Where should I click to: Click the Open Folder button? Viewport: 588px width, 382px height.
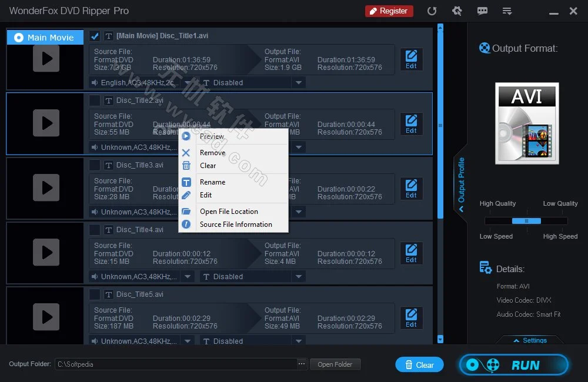[335, 364]
